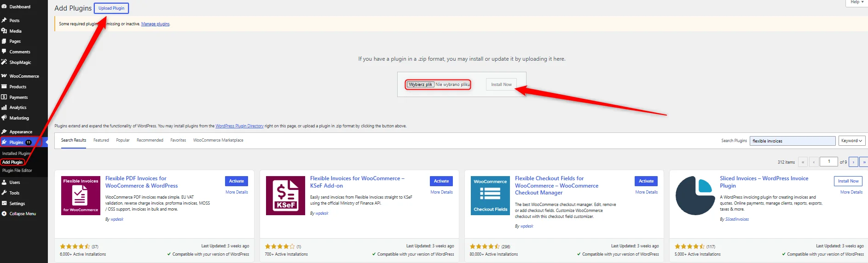The image size is (868, 263).
Task: Click the 80,000+ Active Installations text
Action: coord(493,254)
